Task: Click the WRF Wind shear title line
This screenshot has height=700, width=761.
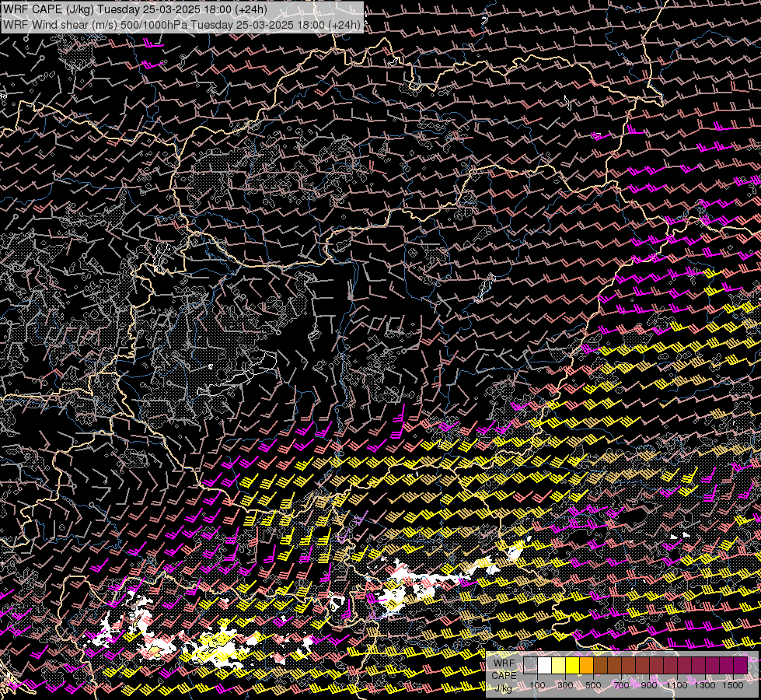Action: [182, 25]
